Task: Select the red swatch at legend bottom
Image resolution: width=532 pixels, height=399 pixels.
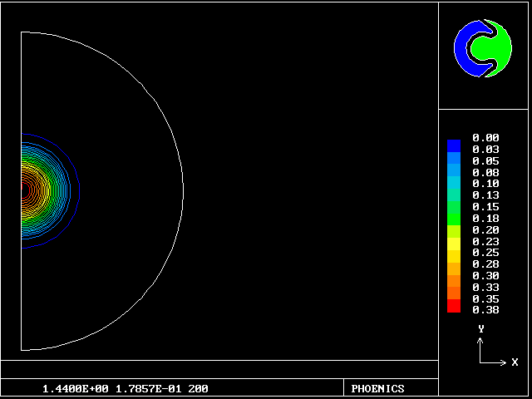Action: click(x=453, y=307)
